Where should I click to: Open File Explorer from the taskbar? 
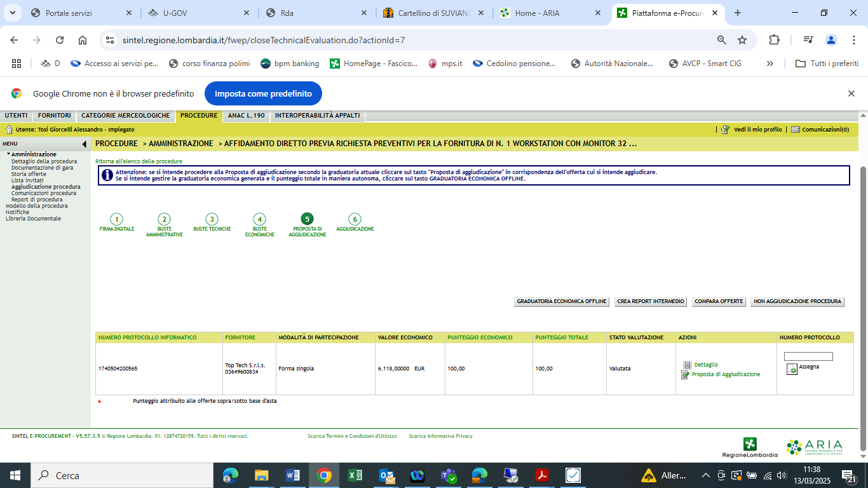(262, 475)
